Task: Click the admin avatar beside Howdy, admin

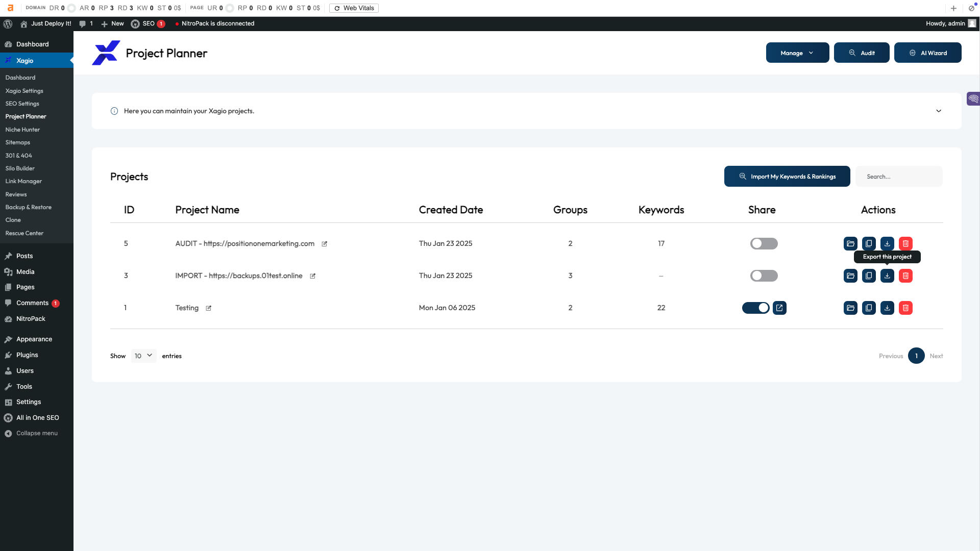Action: pos(972,23)
